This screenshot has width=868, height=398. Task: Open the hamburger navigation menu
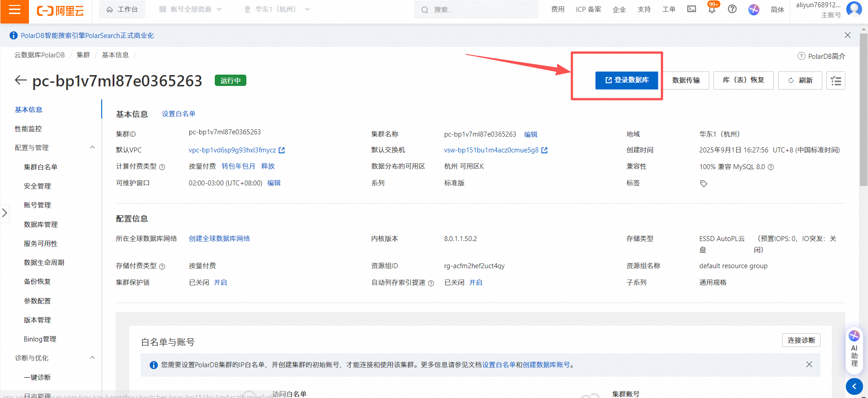tap(14, 10)
